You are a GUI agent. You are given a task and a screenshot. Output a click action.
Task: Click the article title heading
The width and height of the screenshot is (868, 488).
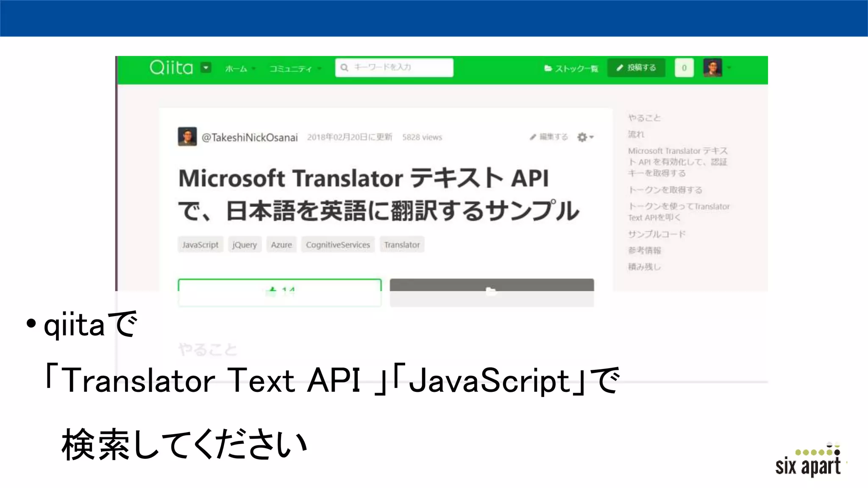tap(378, 194)
